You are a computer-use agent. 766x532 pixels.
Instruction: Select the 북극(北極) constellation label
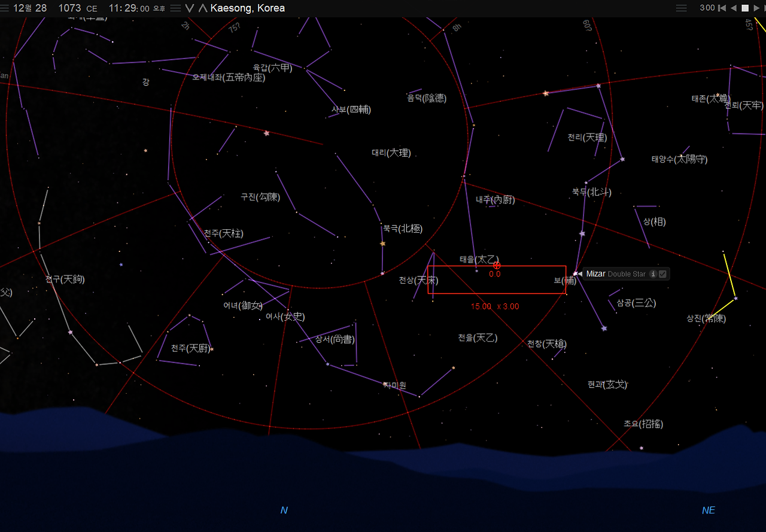click(x=403, y=229)
